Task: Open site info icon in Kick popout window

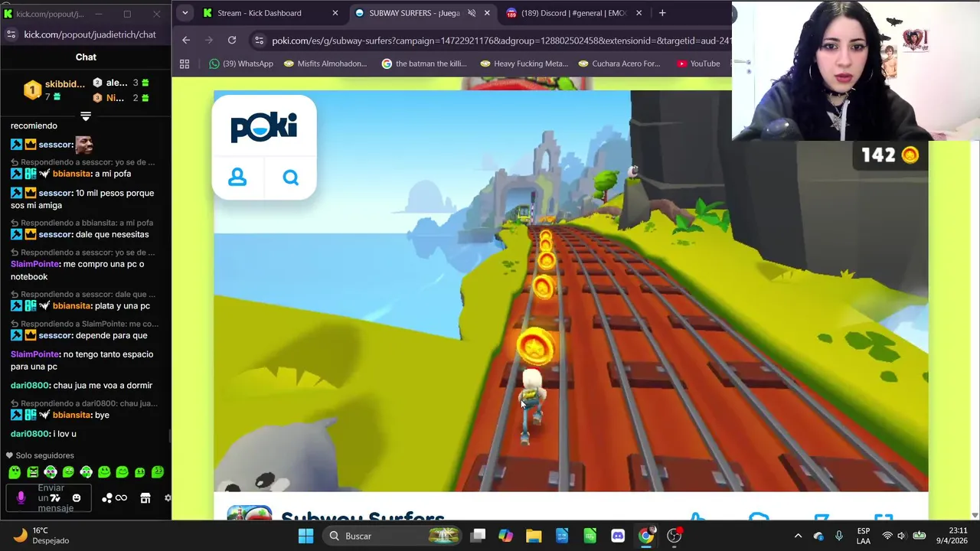Action: click(x=11, y=34)
